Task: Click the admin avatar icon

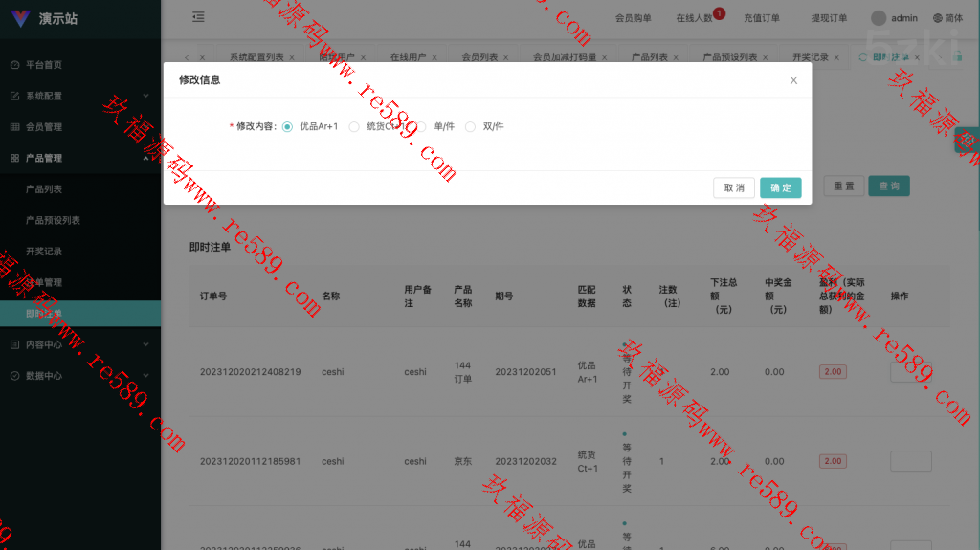Action: (x=879, y=17)
